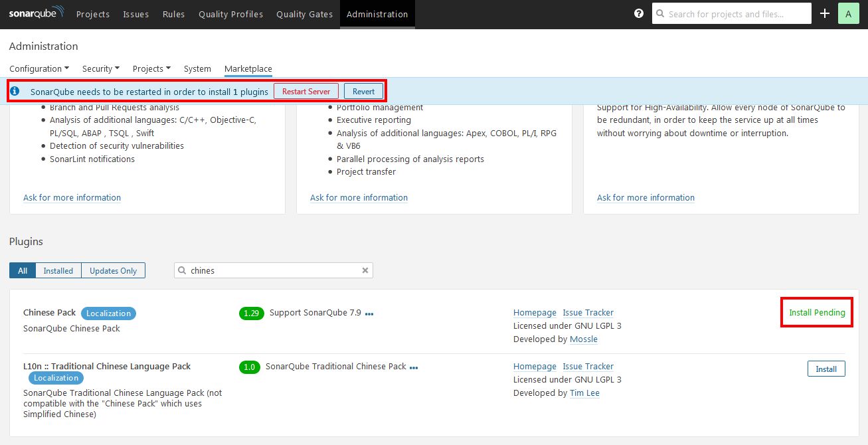Select the Marketplace tab
The height and width of the screenshot is (445, 868).
248,68
